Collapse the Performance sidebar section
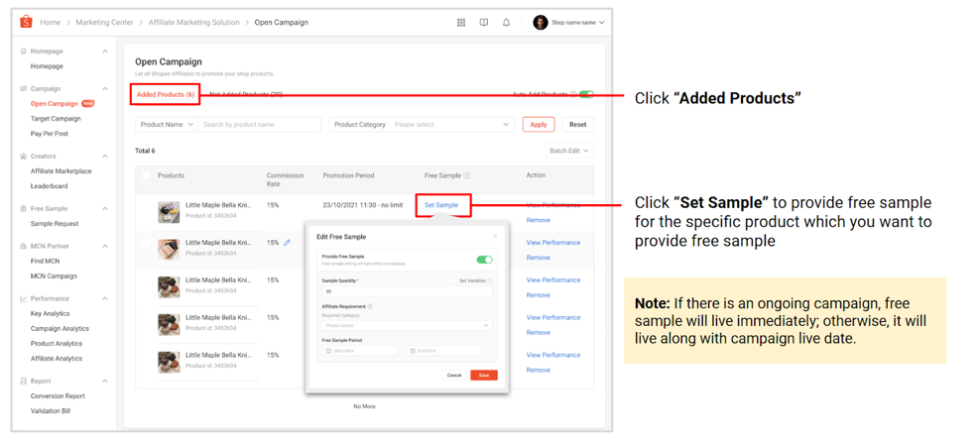The height and width of the screenshot is (439, 980). 105,298
